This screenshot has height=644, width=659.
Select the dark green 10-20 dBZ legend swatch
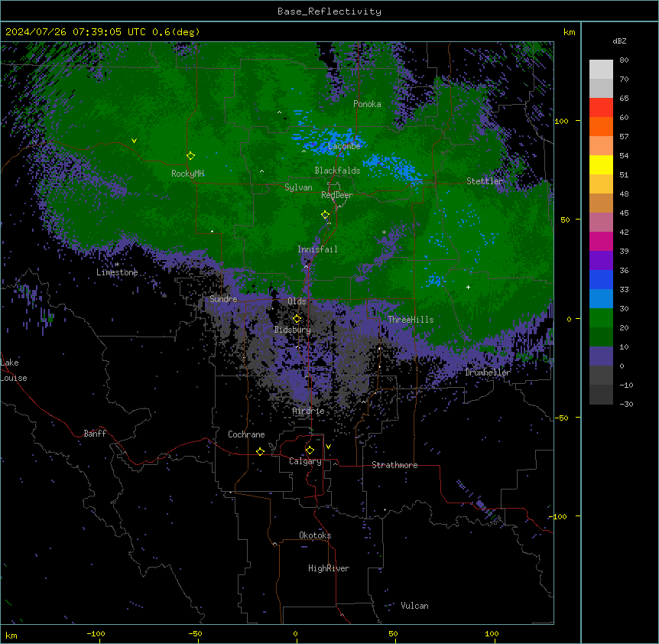[601, 337]
